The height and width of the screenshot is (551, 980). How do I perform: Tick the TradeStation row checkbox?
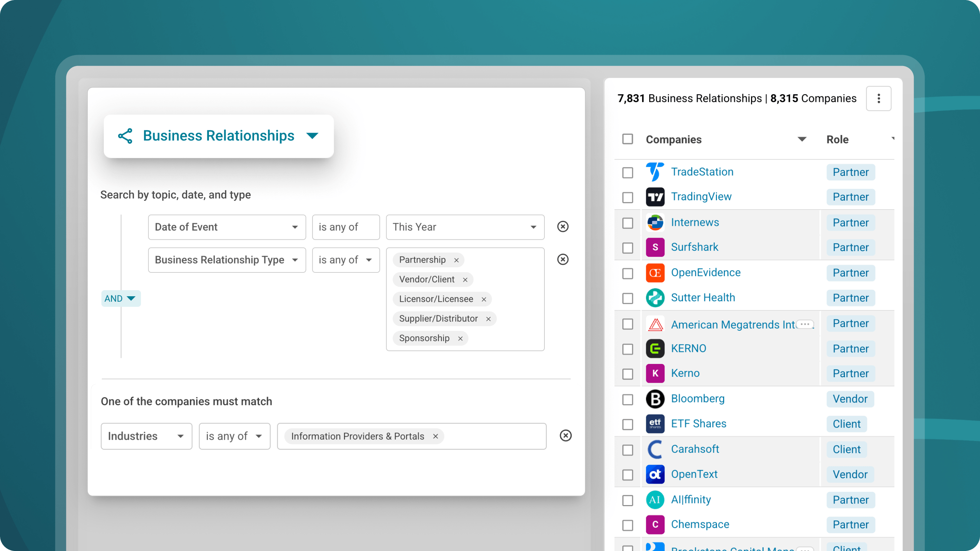point(628,173)
